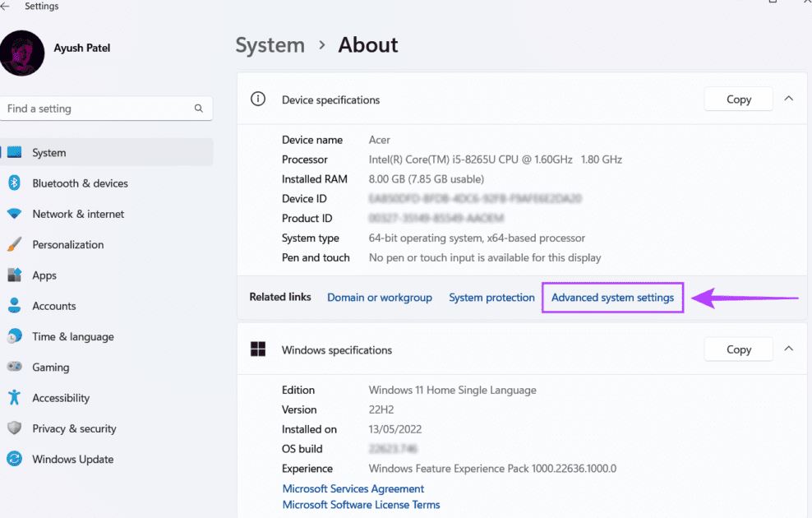Click the Installed RAM value 8.00 GB
The image size is (812, 518).
coord(427,179)
